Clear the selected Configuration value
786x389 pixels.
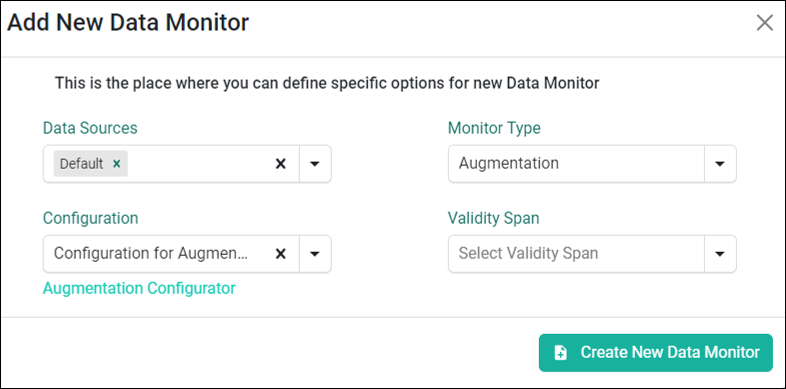[281, 254]
